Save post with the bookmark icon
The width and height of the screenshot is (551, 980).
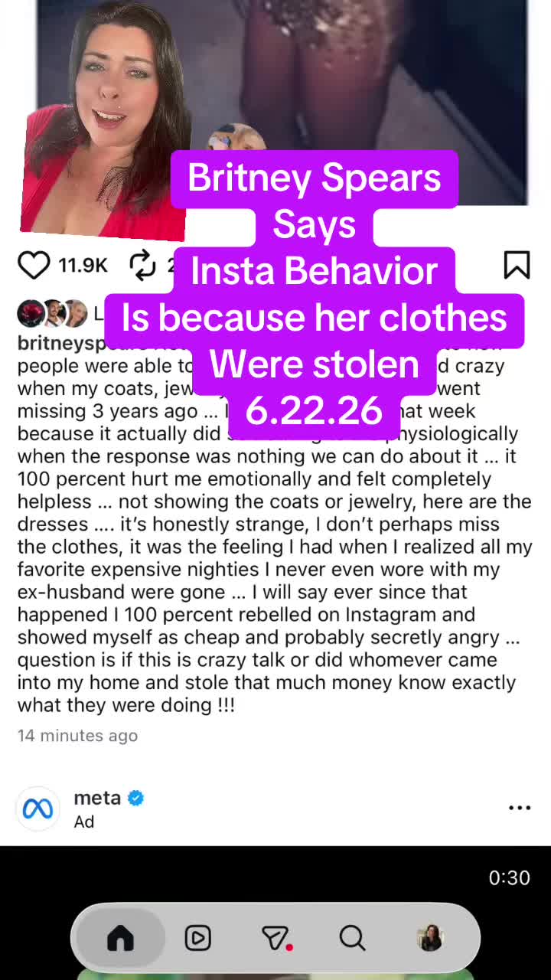(517, 265)
